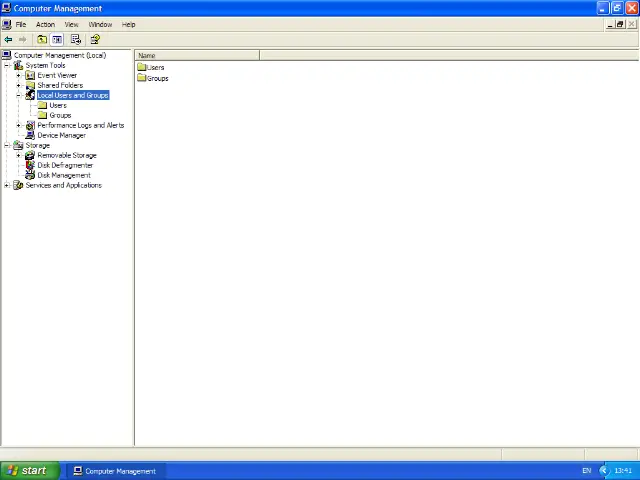640x480 pixels.
Task: Collapse the System Tools node
Action: click(x=7, y=65)
